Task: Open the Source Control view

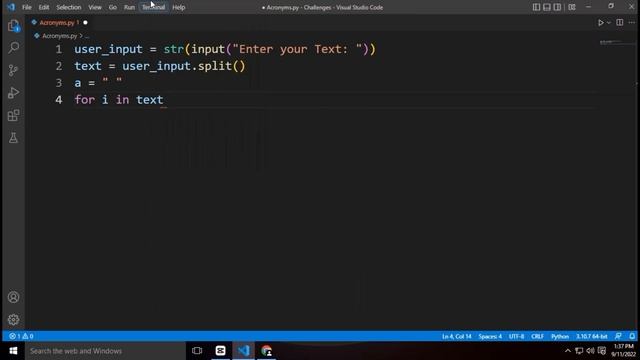Action: (x=13, y=70)
